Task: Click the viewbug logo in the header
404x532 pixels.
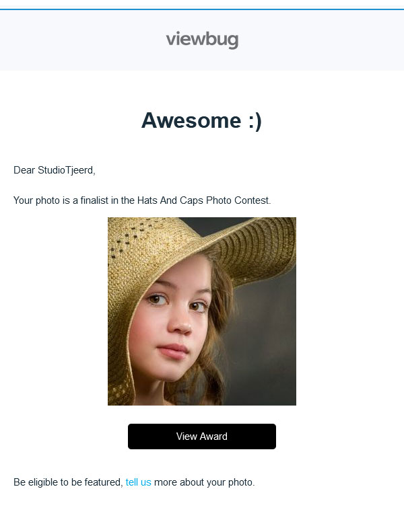Action: (x=202, y=40)
